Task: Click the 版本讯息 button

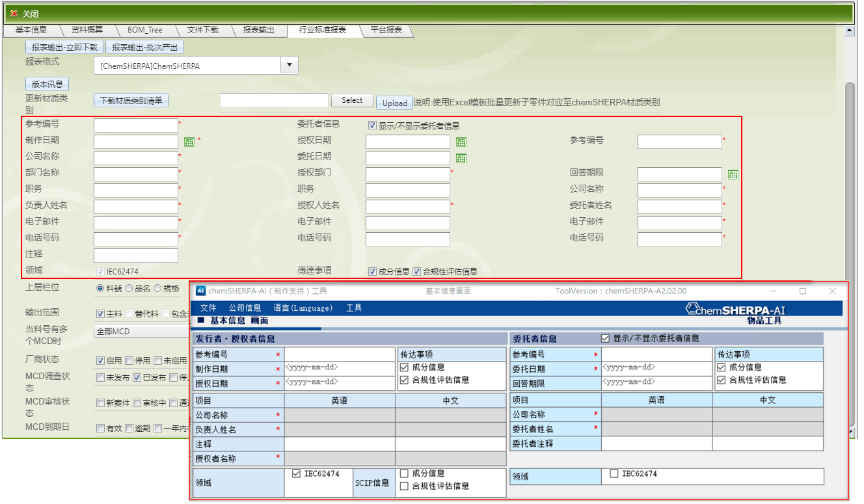Action: [x=47, y=85]
